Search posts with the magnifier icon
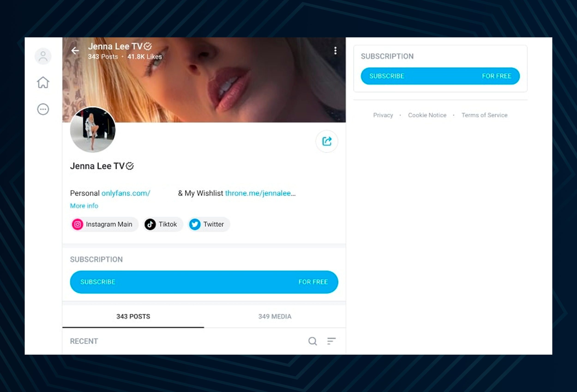Viewport: 577px width, 392px height. [x=313, y=341]
